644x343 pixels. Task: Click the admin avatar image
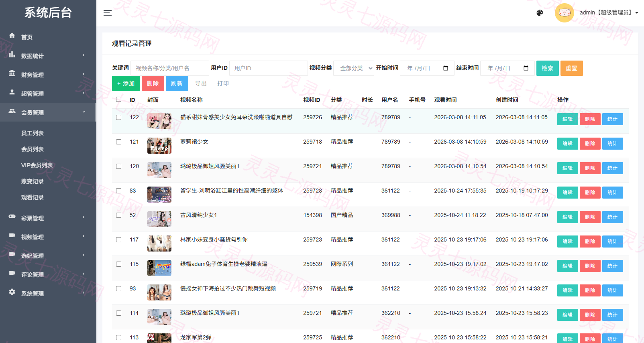(x=564, y=13)
